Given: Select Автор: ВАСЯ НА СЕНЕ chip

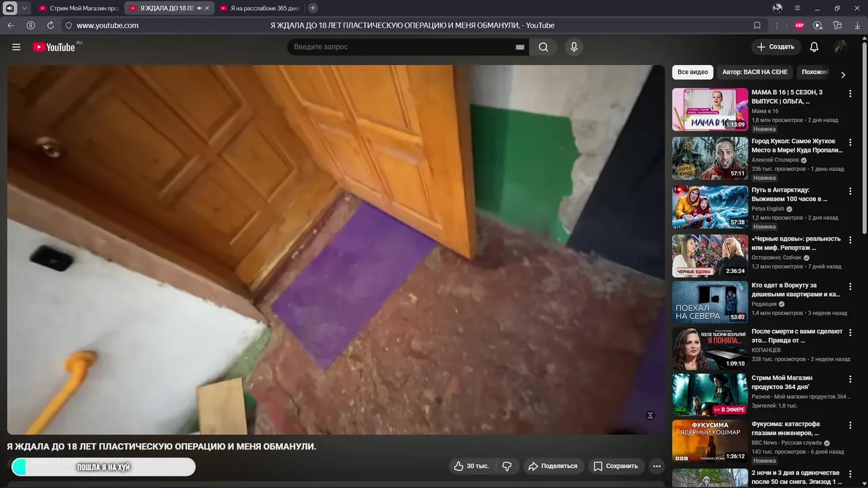Looking at the screenshot, I should 755,72.
